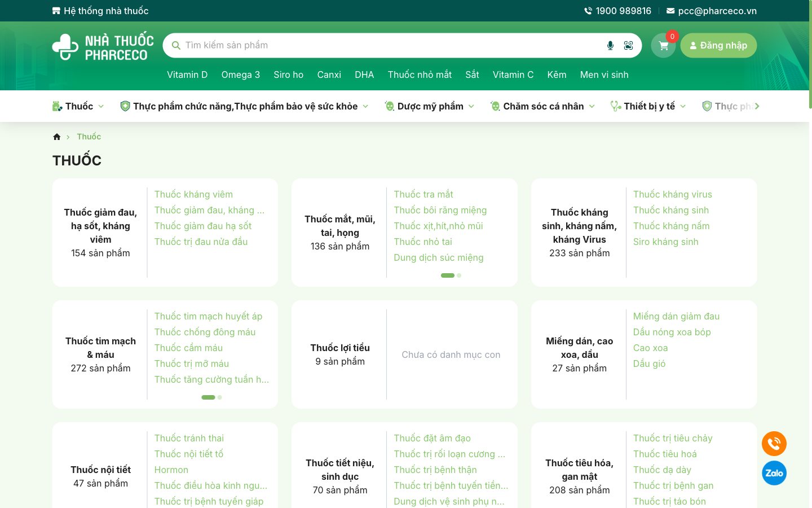
Task: Click the envelope icon beside the email
Action: (670, 11)
